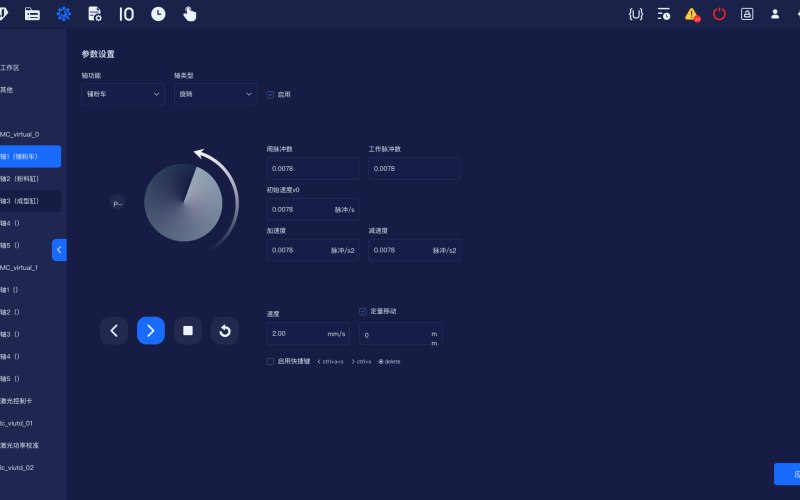Expand the 轴功能 dropdown
Viewport: 800px width, 500px height.
coord(123,94)
